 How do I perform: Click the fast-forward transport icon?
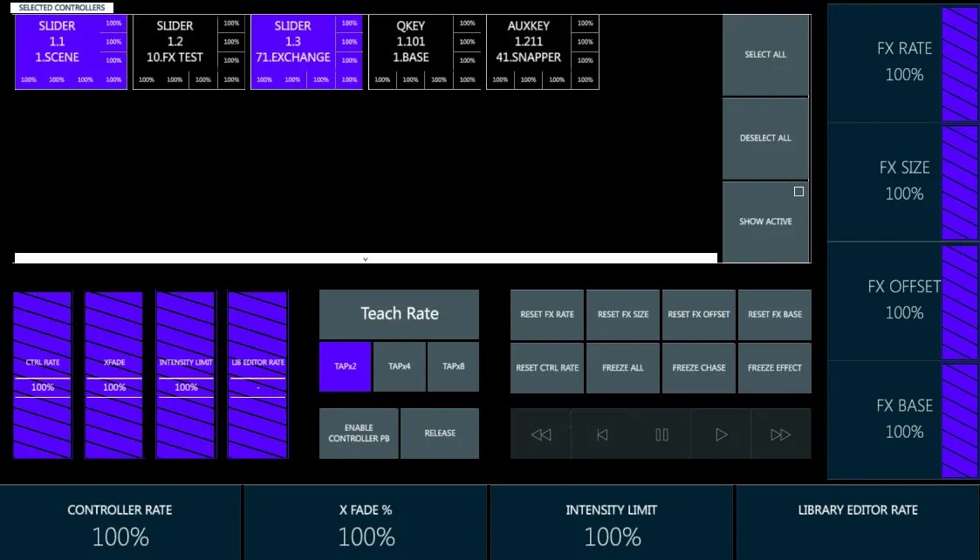click(781, 434)
